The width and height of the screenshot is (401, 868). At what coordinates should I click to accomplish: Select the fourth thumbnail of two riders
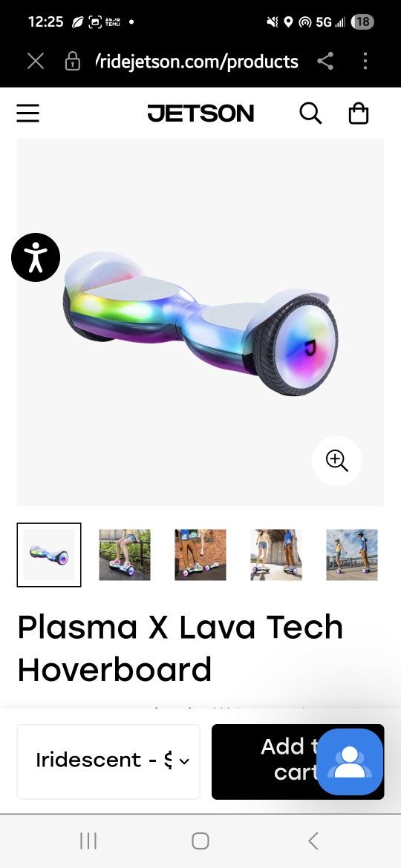click(x=276, y=555)
